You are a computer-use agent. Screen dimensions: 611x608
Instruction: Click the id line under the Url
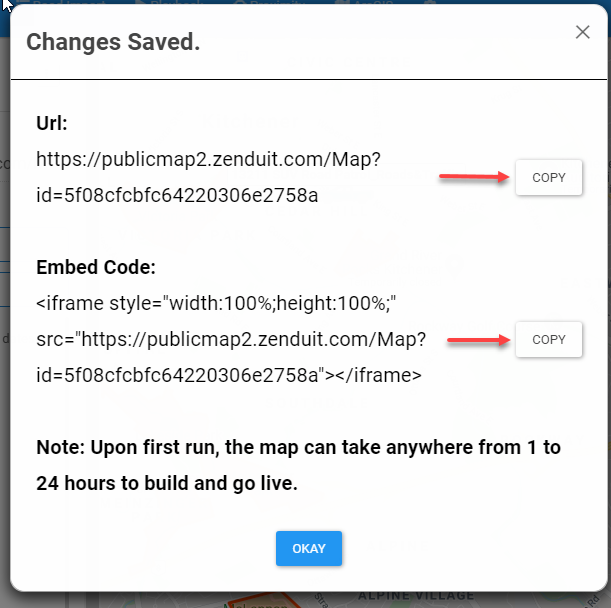[x=177, y=195]
